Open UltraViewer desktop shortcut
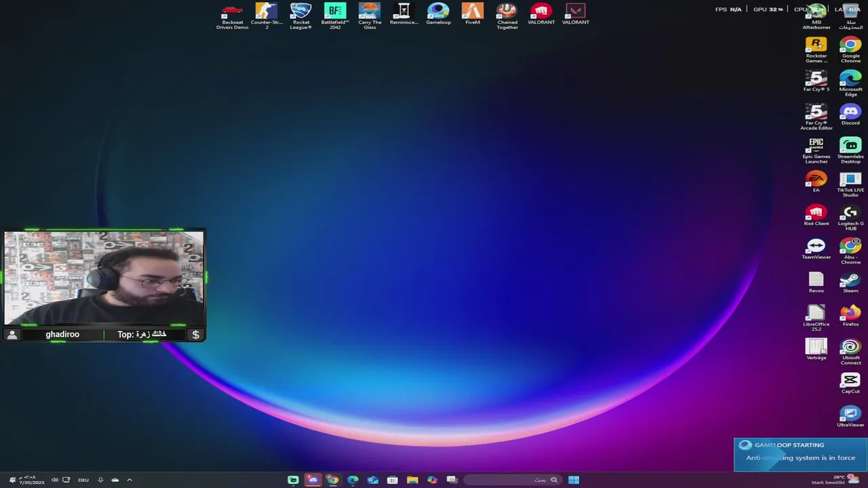Image resolution: width=868 pixels, height=488 pixels. (850, 416)
